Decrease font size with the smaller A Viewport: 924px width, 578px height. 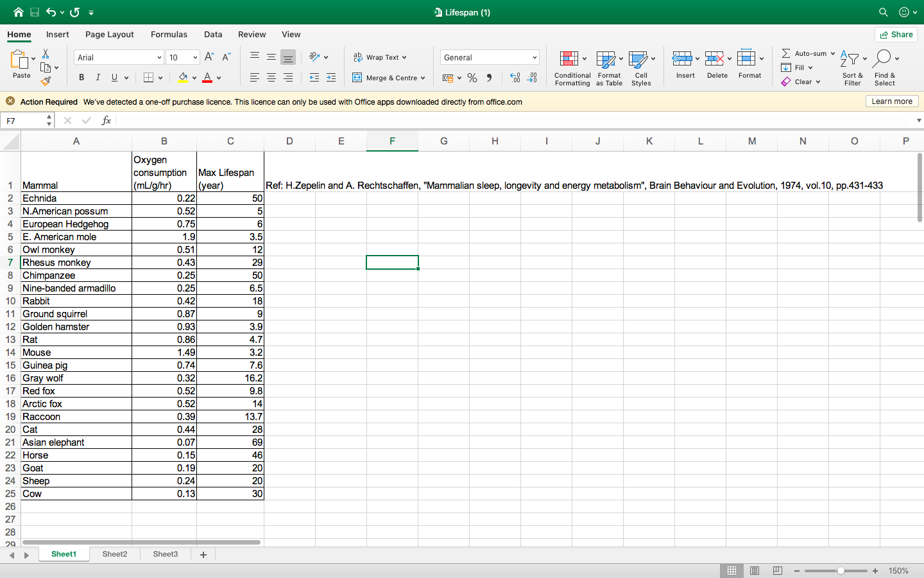(x=226, y=57)
